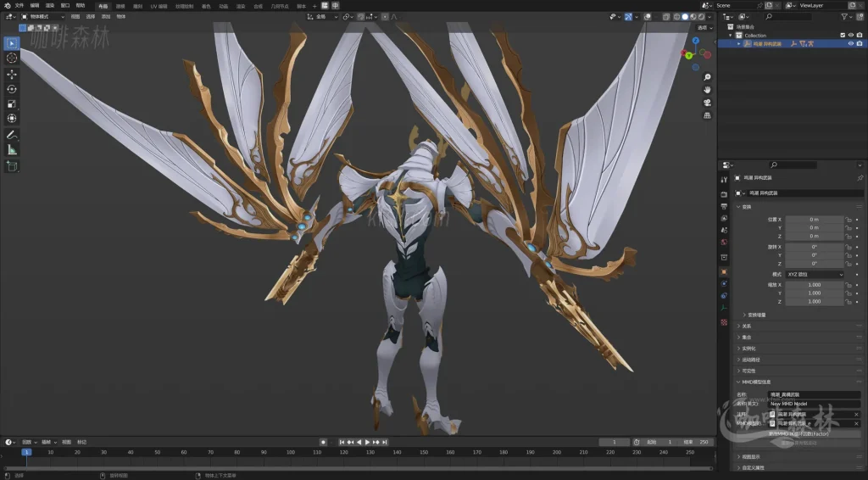Toggle the camera view icon
The width and height of the screenshot is (868, 480).
pos(707,103)
